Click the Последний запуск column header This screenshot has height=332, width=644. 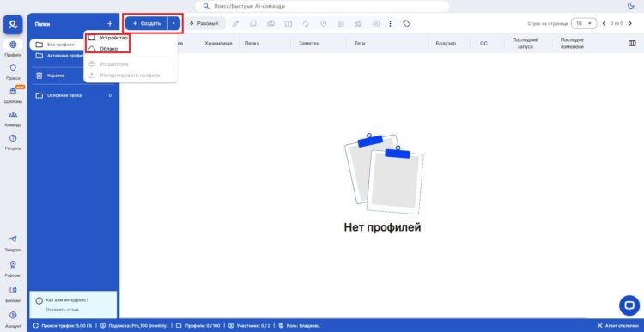click(526, 43)
